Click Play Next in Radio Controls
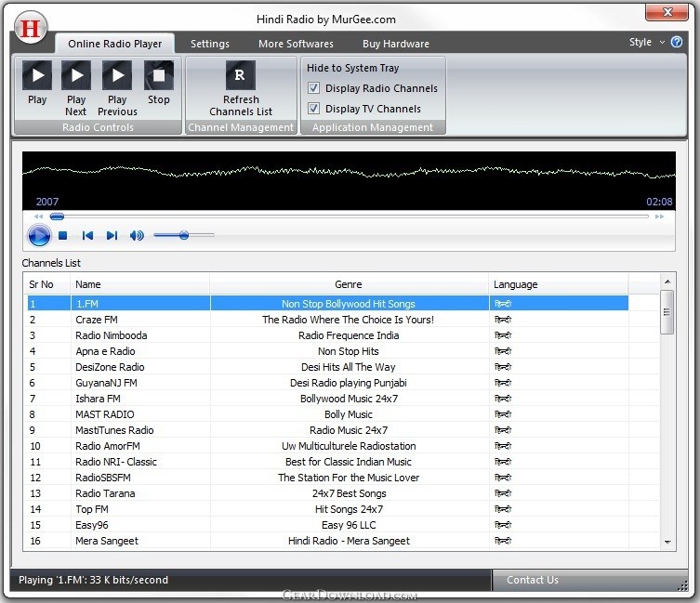This screenshot has height=603, width=700. [76, 88]
